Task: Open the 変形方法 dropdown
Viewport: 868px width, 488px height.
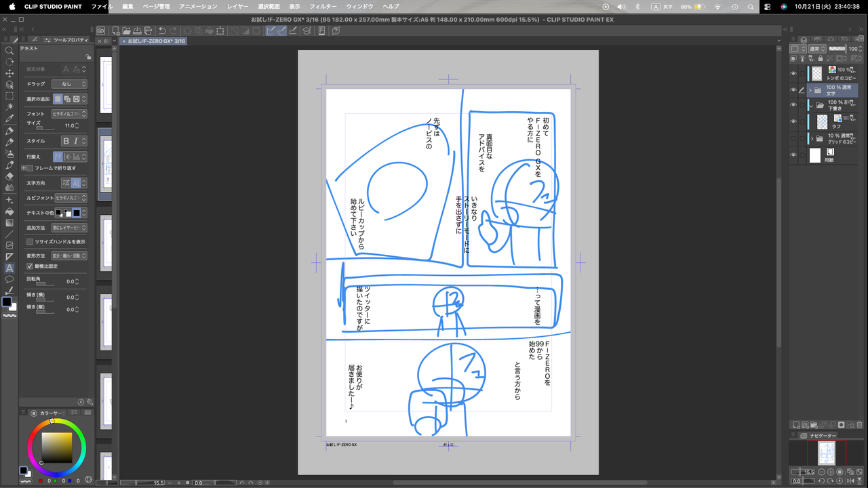Action: pyautogui.click(x=69, y=256)
